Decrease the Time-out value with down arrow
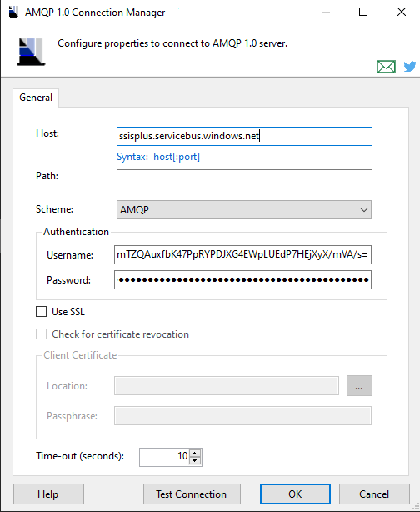Screen dimensions: 420x512 195,460
